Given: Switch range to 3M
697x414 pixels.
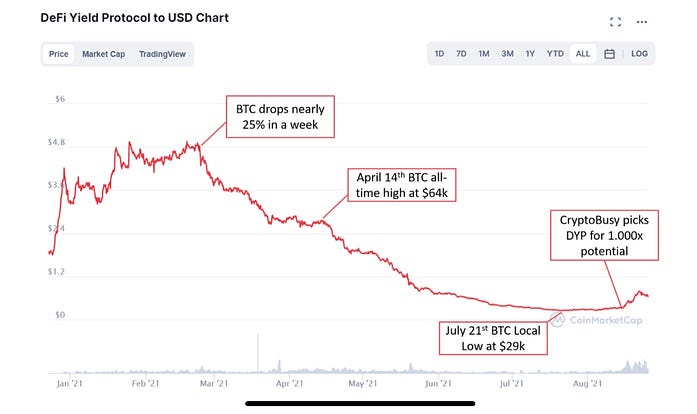Looking at the screenshot, I should (x=508, y=54).
